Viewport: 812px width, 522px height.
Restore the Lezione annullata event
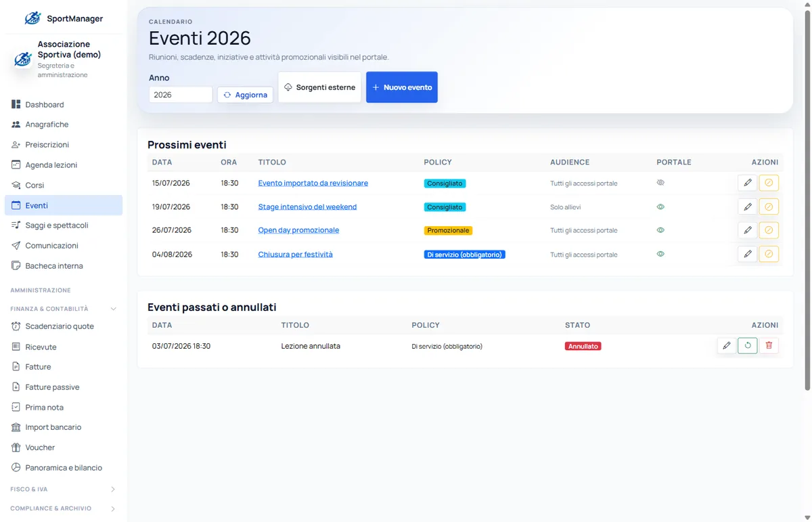click(x=748, y=345)
